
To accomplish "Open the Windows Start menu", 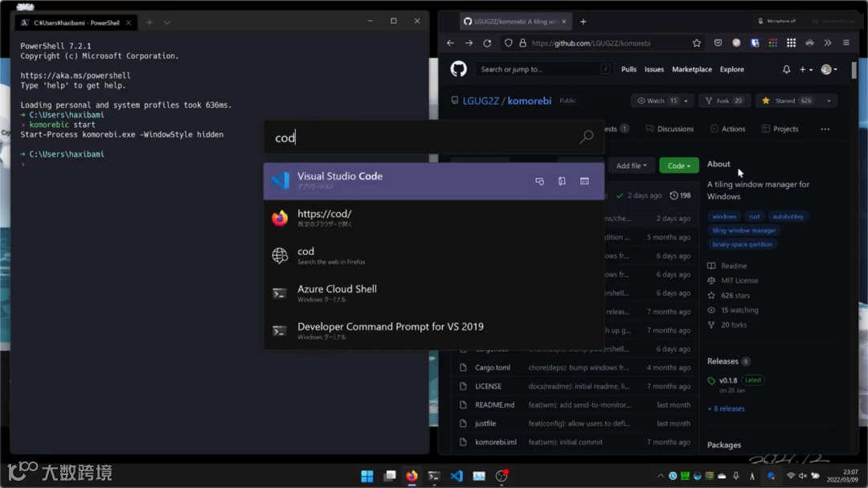I will (367, 476).
